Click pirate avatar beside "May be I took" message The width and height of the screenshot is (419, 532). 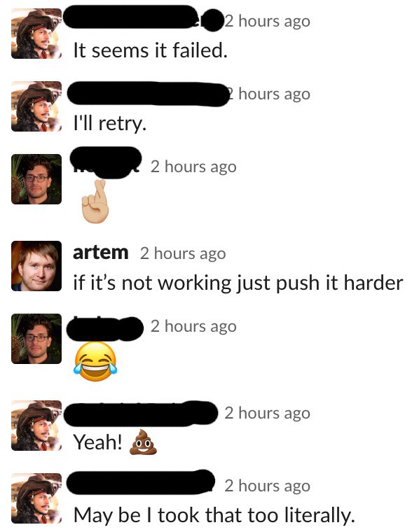click(36, 498)
